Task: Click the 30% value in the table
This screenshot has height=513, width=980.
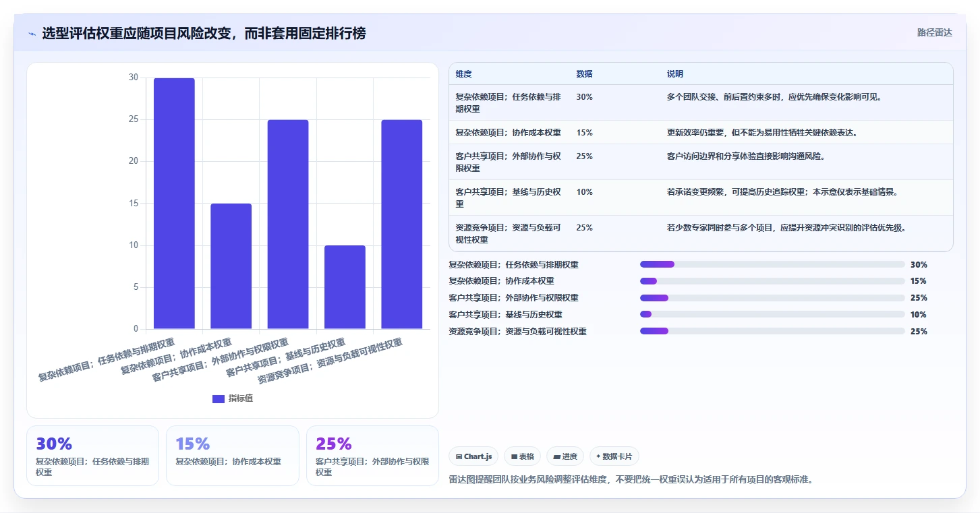Action: (585, 97)
